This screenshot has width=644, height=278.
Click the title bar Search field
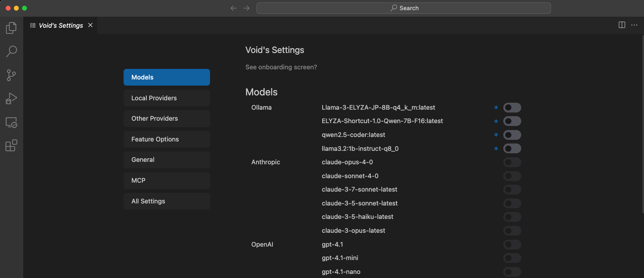(404, 8)
